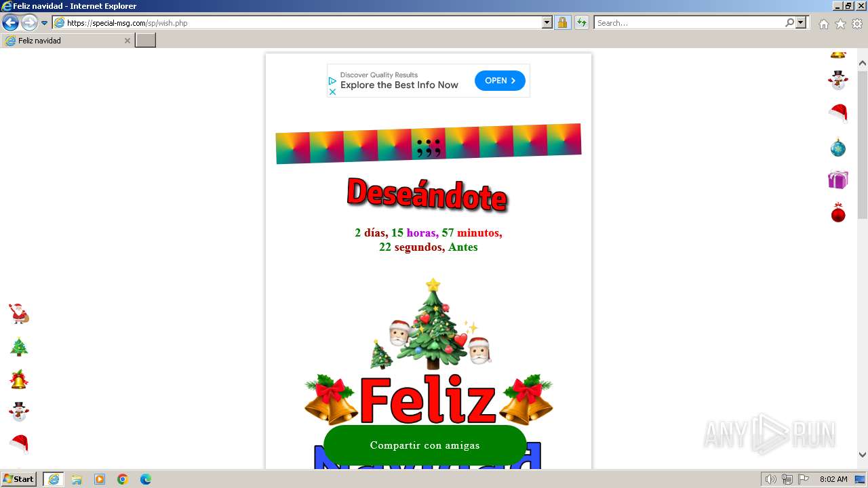View the security lock report icon
The width and height of the screenshot is (868, 488).
pos(562,22)
